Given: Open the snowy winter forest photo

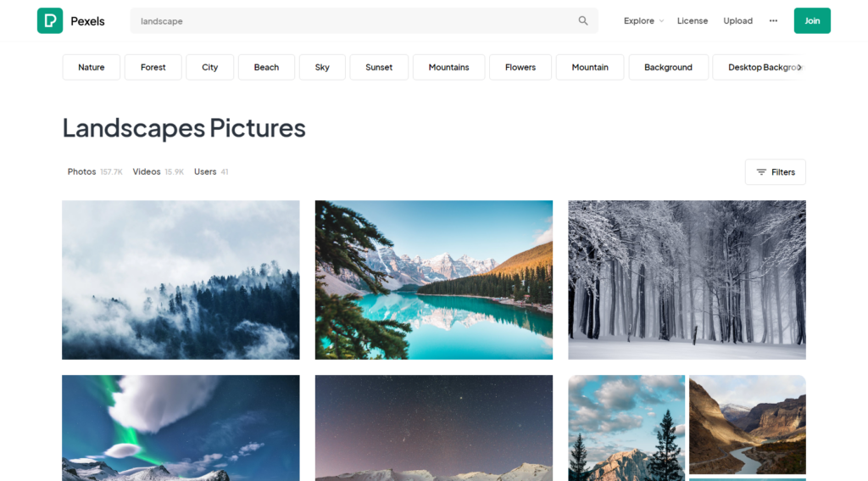Looking at the screenshot, I should tap(687, 280).
